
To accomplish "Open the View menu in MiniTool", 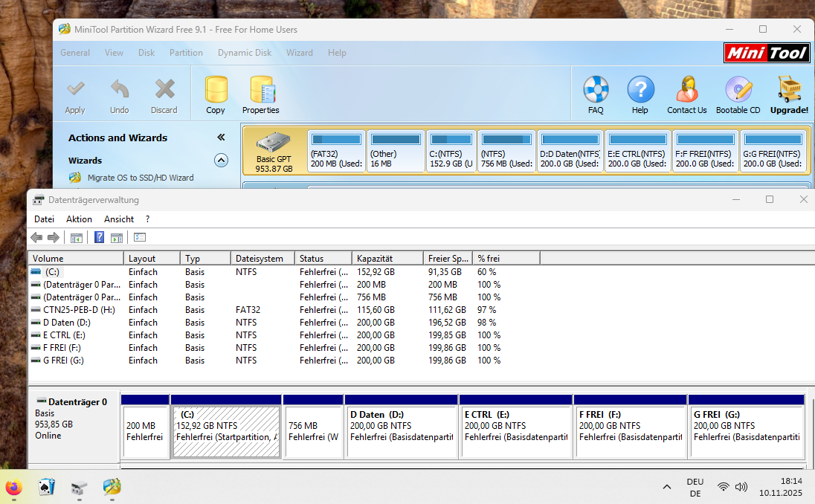I will click(114, 53).
